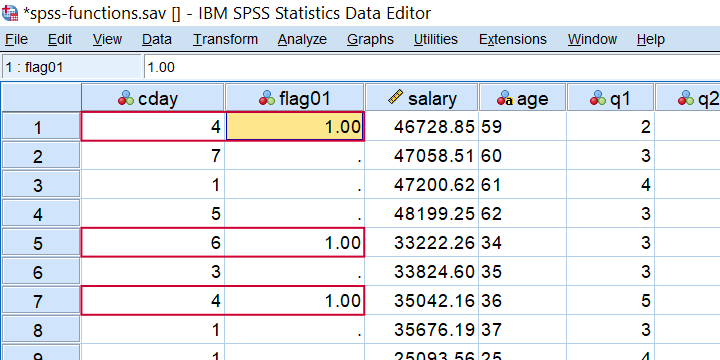Click salary value 35676.19
This screenshot has height=360, width=720.
434,329
